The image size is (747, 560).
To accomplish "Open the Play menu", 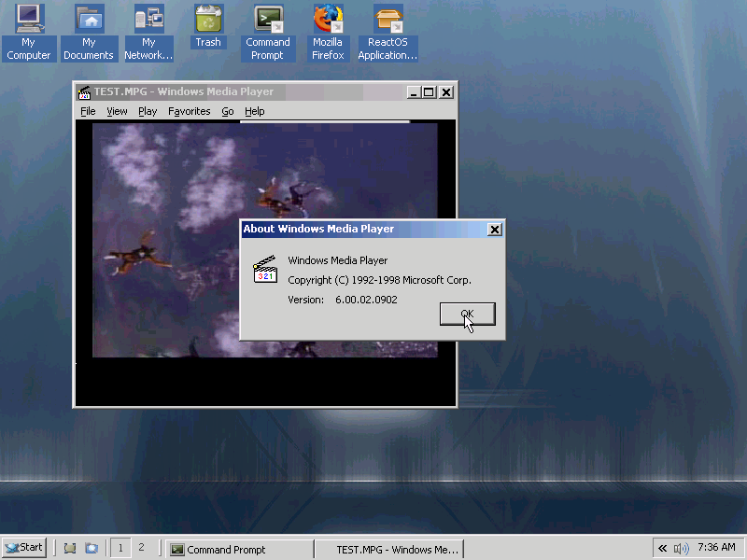I will (148, 111).
